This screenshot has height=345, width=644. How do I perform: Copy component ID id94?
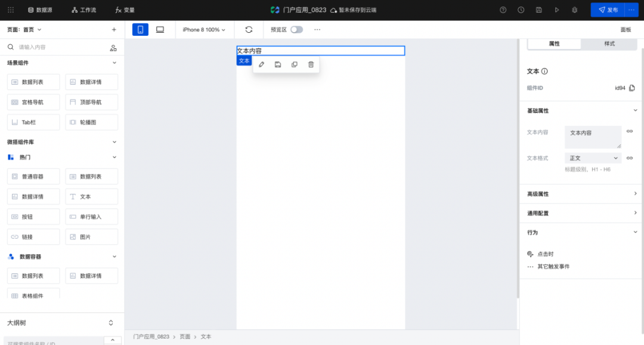(x=631, y=88)
